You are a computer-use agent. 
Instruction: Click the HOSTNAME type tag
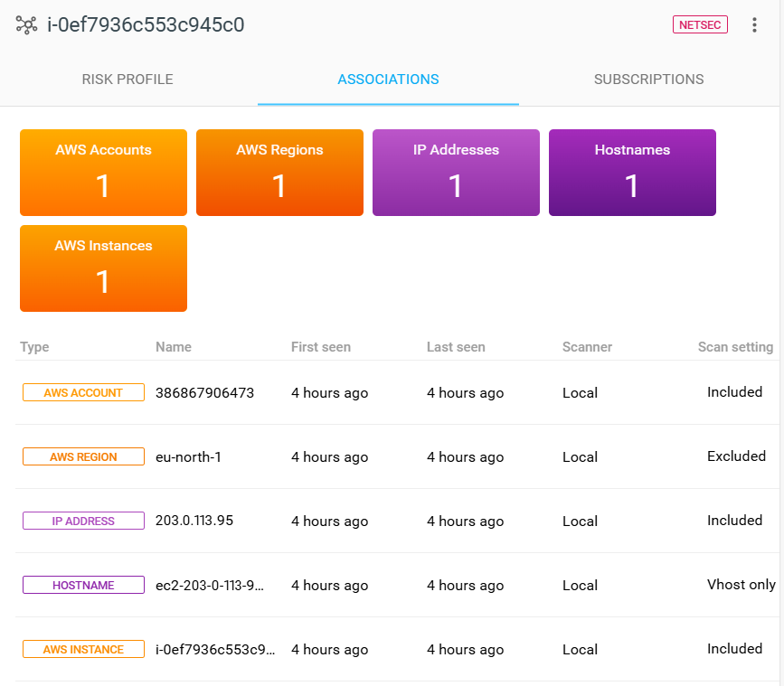(x=83, y=586)
